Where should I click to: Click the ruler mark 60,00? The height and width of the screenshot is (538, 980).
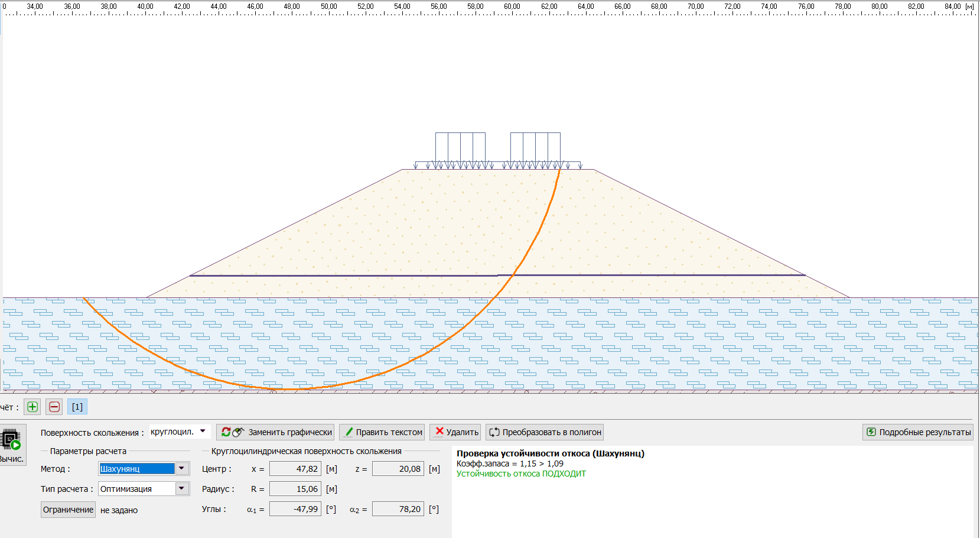pyautogui.click(x=512, y=7)
